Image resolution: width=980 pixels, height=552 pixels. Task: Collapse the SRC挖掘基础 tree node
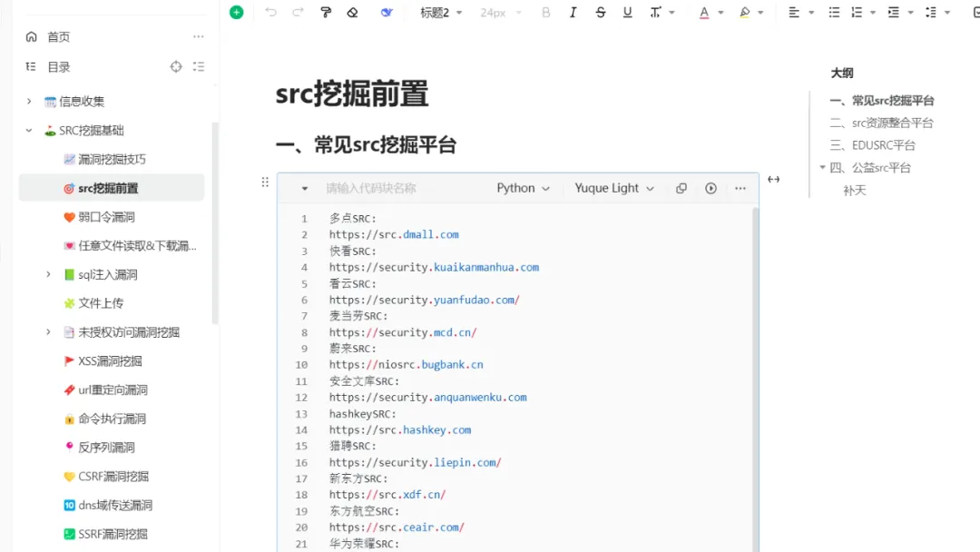click(x=29, y=130)
